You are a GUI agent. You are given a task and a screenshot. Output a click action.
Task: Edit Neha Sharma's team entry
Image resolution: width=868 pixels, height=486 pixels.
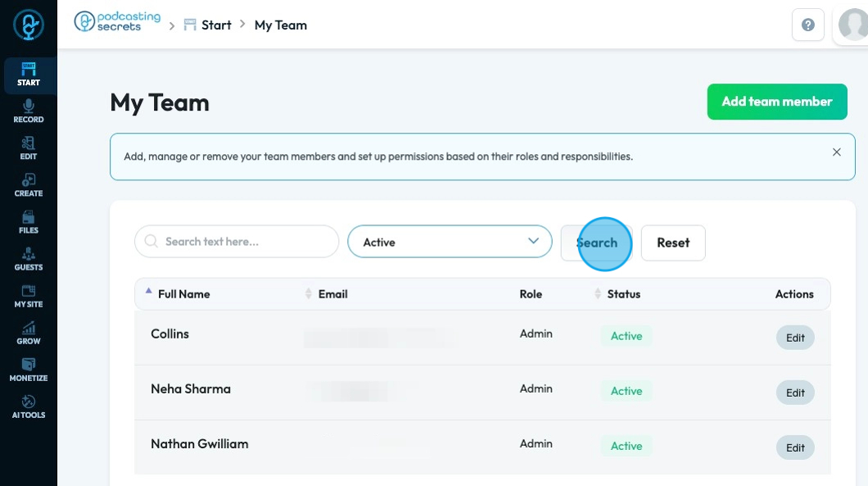[795, 393]
